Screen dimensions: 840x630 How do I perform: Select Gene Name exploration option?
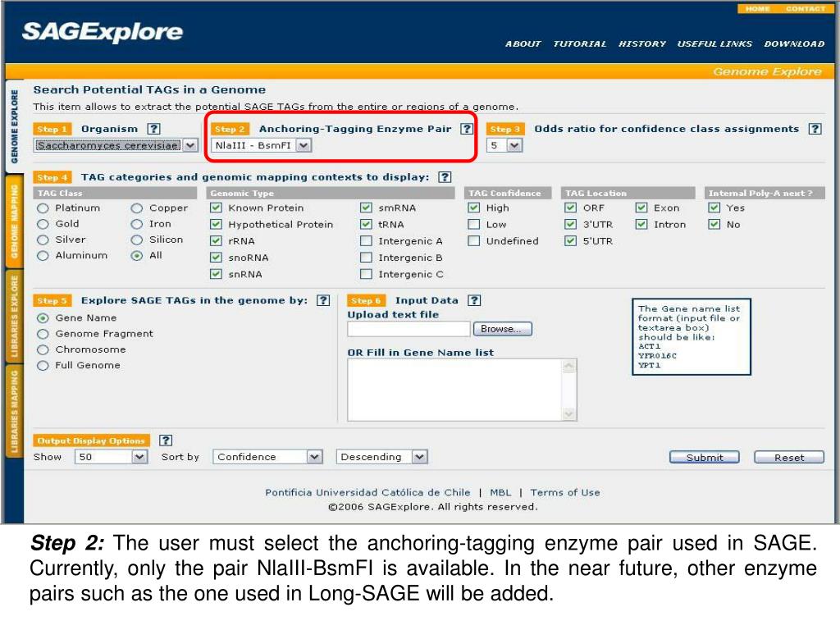43,318
